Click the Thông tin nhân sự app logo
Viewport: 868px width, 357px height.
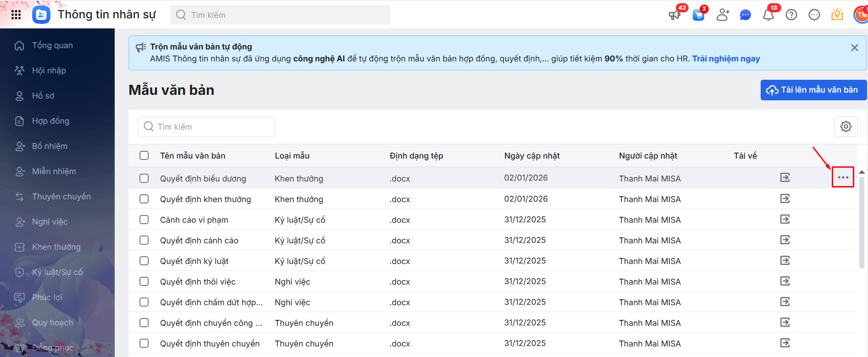41,15
